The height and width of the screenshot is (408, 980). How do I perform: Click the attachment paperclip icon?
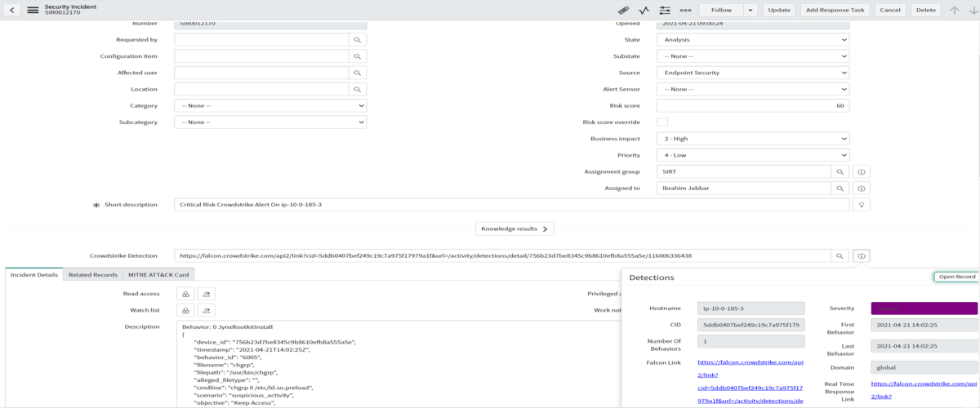(x=623, y=10)
